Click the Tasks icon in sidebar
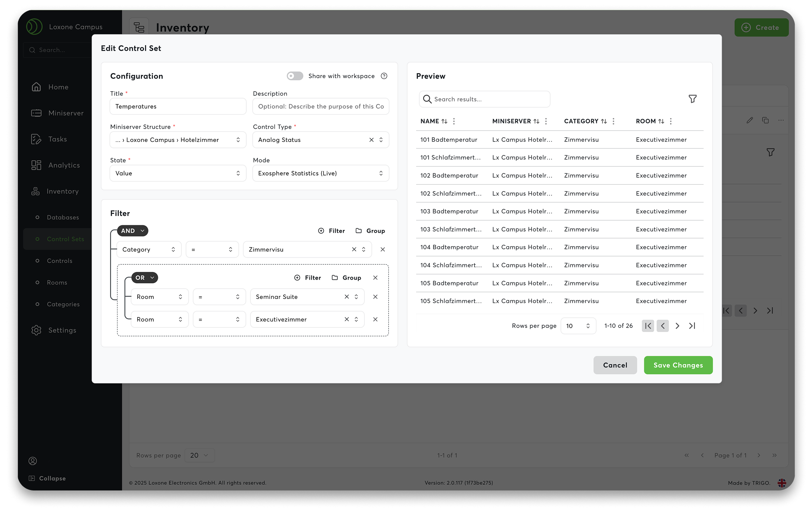The width and height of the screenshot is (812, 518). 36,139
